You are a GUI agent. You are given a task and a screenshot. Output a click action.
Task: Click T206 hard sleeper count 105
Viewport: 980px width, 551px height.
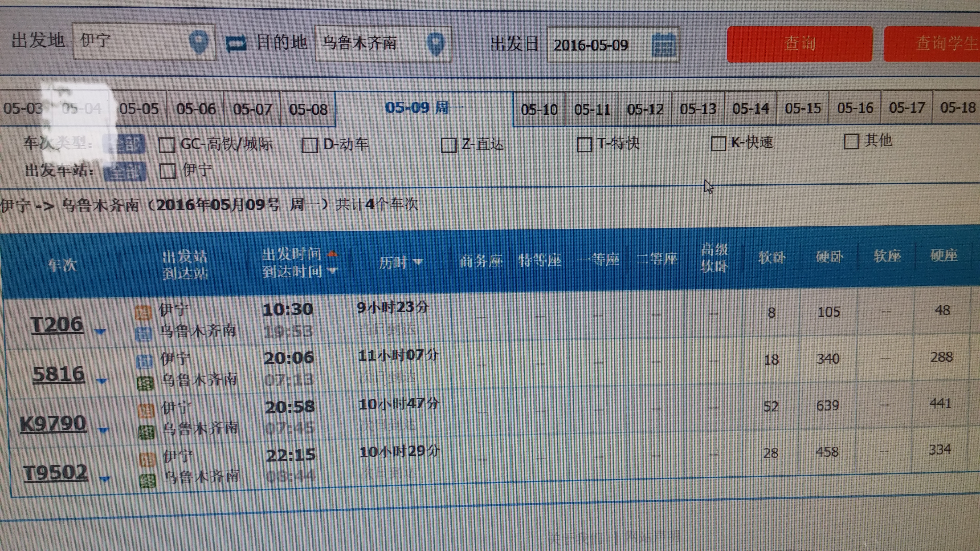click(x=829, y=312)
